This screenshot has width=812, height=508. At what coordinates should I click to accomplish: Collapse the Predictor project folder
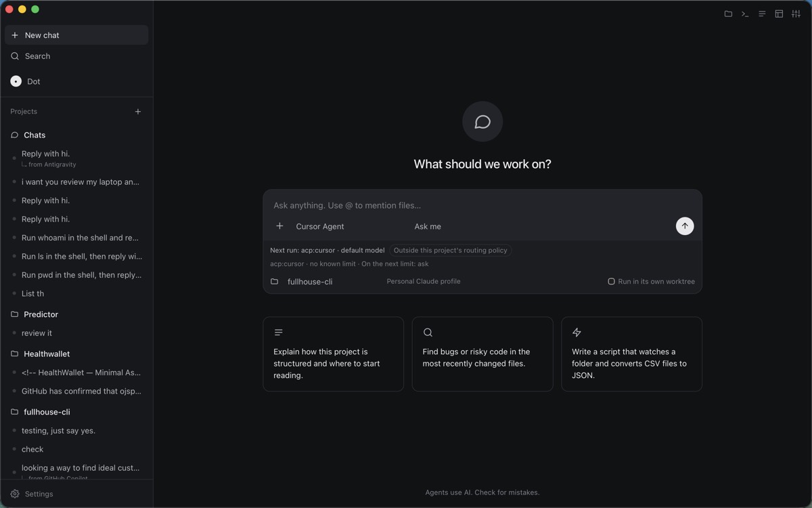pyautogui.click(x=76, y=314)
